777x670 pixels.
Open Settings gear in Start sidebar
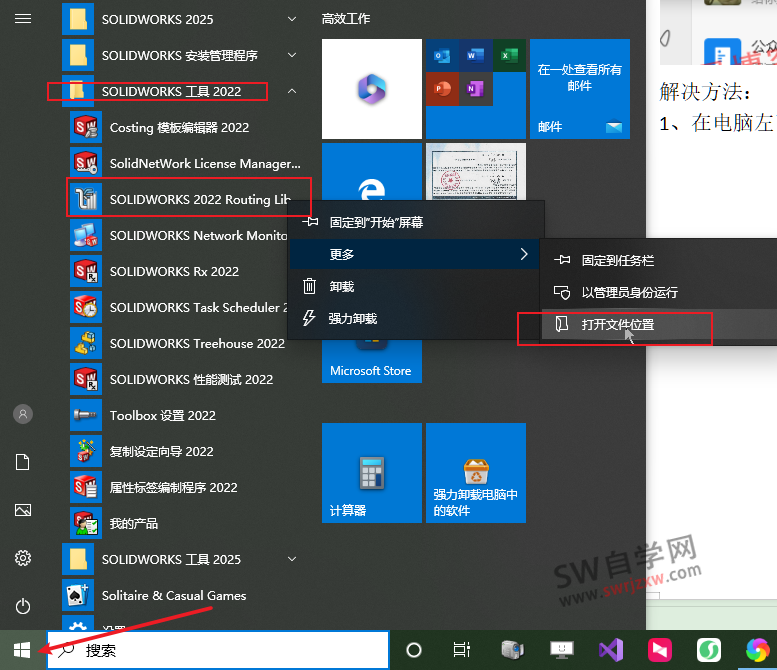(x=23, y=558)
